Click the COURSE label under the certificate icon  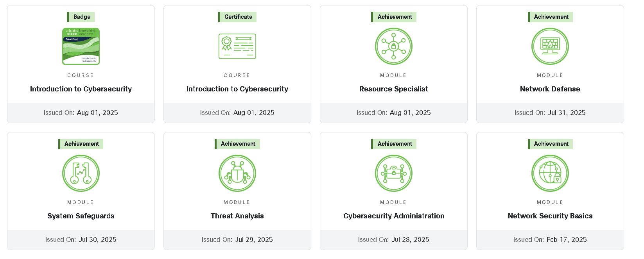click(x=237, y=75)
